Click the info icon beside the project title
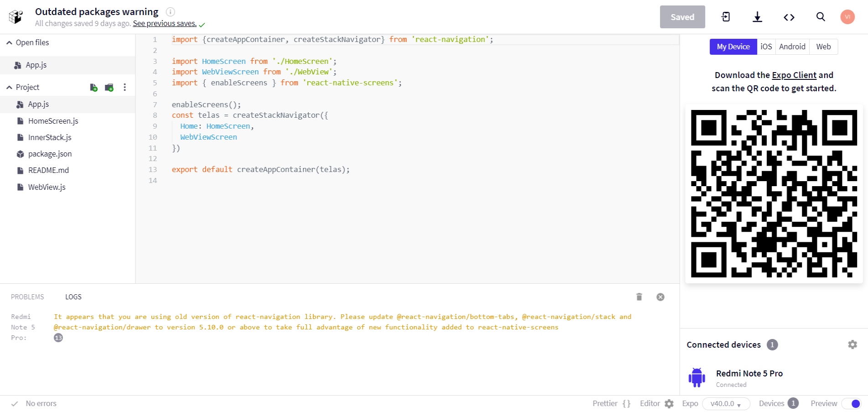Image resolution: width=868 pixels, height=412 pixels. (170, 12)
